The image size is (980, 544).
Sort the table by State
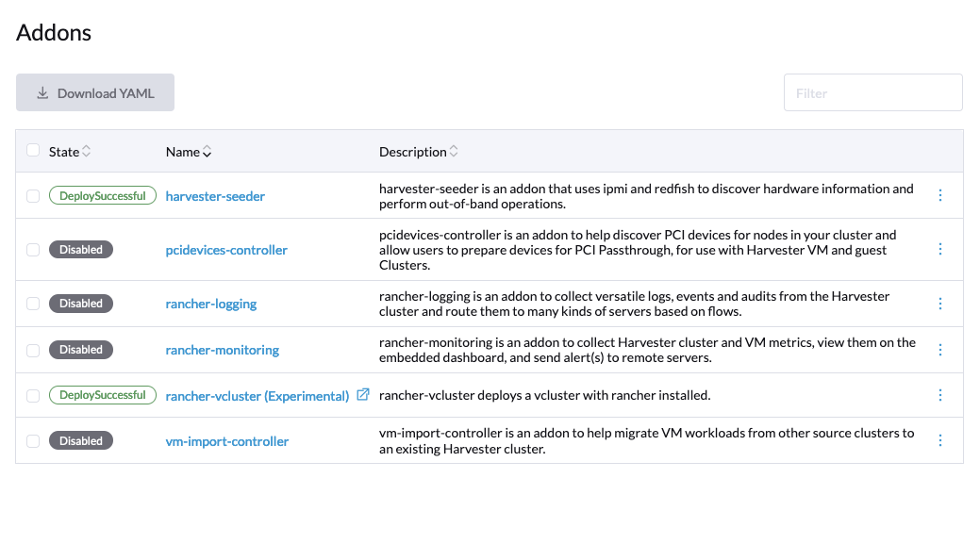tap(69, 151)
